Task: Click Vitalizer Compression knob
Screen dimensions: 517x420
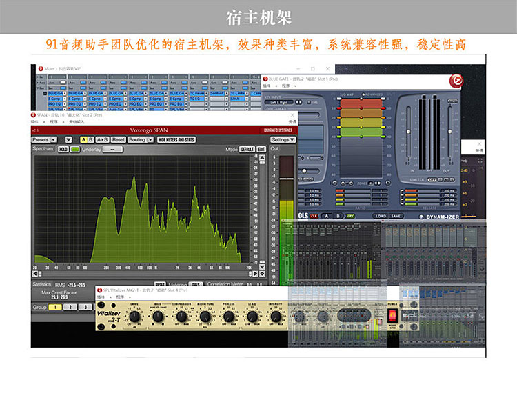Action: click(181, 317)
